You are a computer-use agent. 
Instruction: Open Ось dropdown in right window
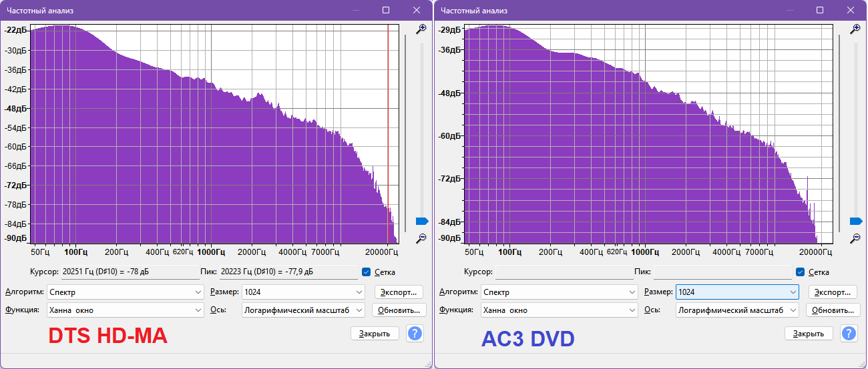point(738,310)
